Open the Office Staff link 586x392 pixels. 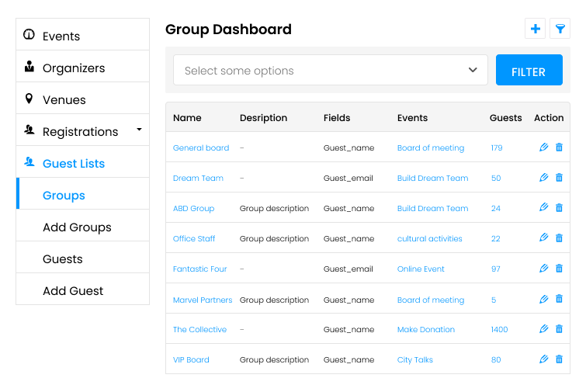tap(193, 239)
